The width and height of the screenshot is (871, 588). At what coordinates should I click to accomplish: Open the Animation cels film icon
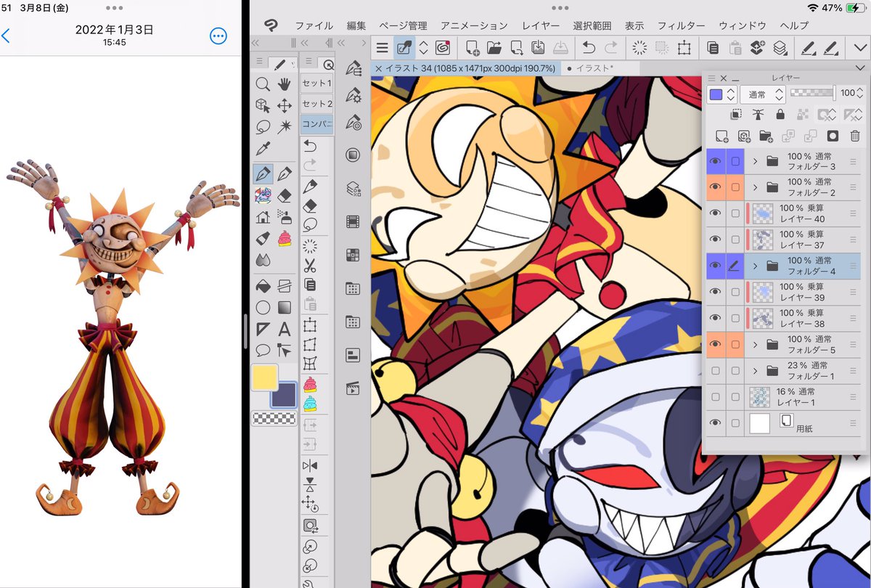coord(353,221)
